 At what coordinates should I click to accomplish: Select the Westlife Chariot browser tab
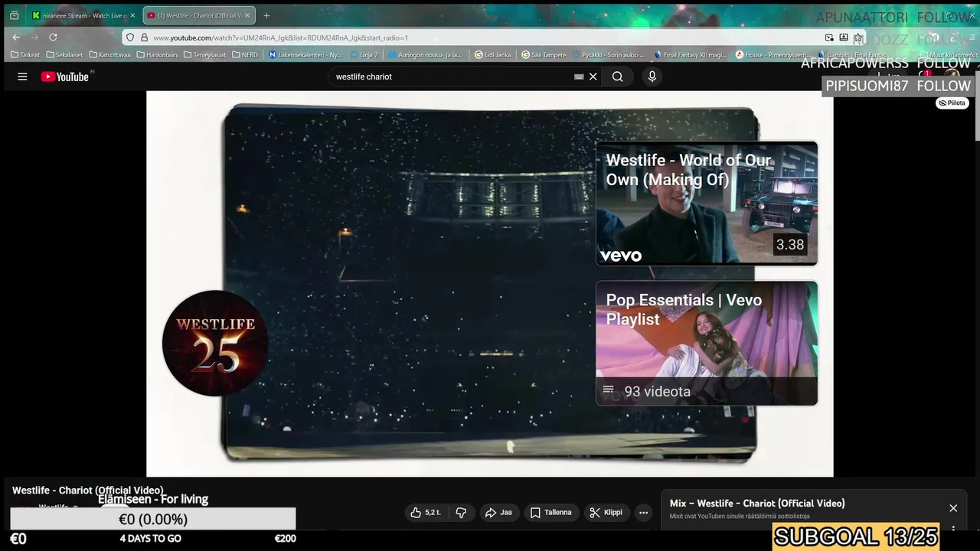pyautogui.click(x=199, y=15)
